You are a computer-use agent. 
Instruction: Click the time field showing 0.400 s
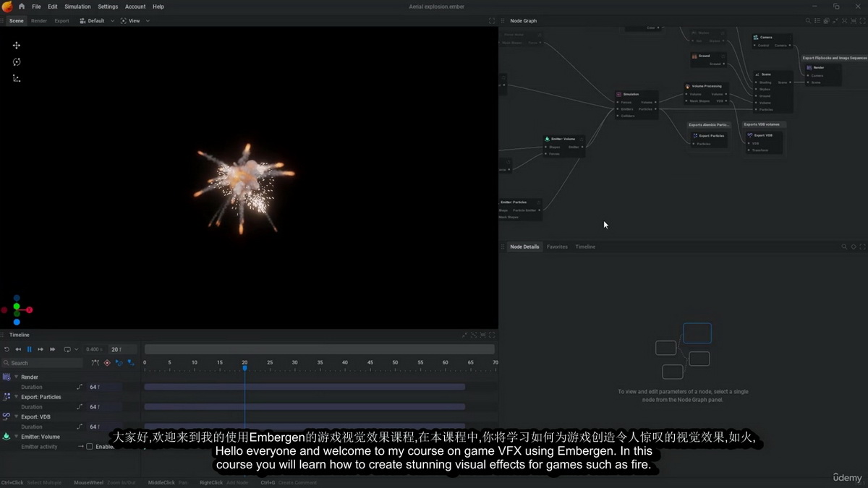94,349
